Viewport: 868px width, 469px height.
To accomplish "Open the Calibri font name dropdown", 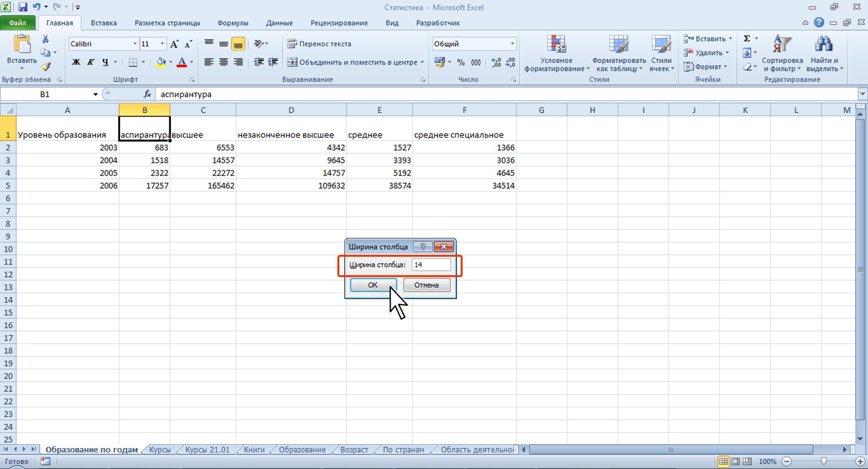I will [135, 44].
